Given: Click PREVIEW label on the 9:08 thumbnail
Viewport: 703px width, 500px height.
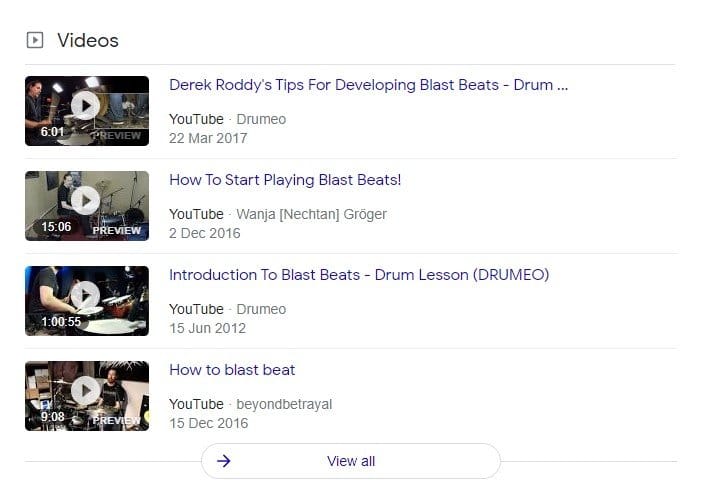Looking at the screenshot, I should pos(117,421).
